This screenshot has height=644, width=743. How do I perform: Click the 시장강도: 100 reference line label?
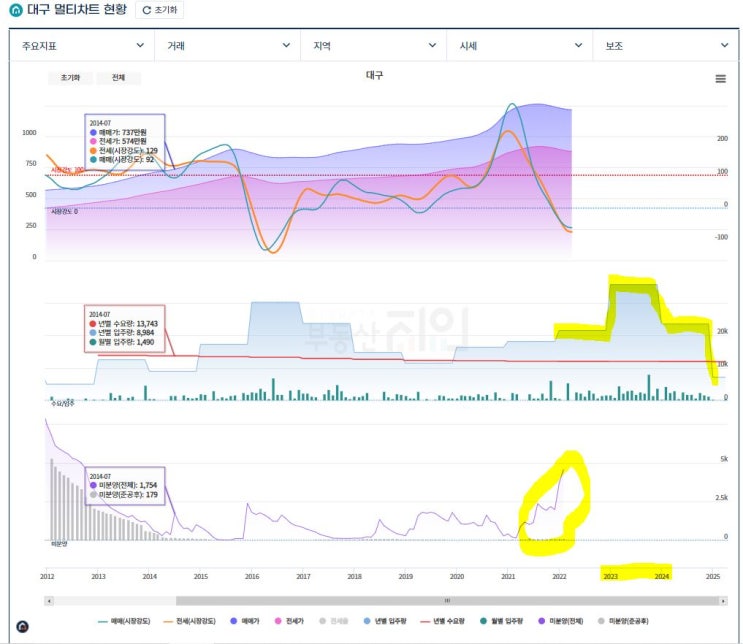coord(68,170)
